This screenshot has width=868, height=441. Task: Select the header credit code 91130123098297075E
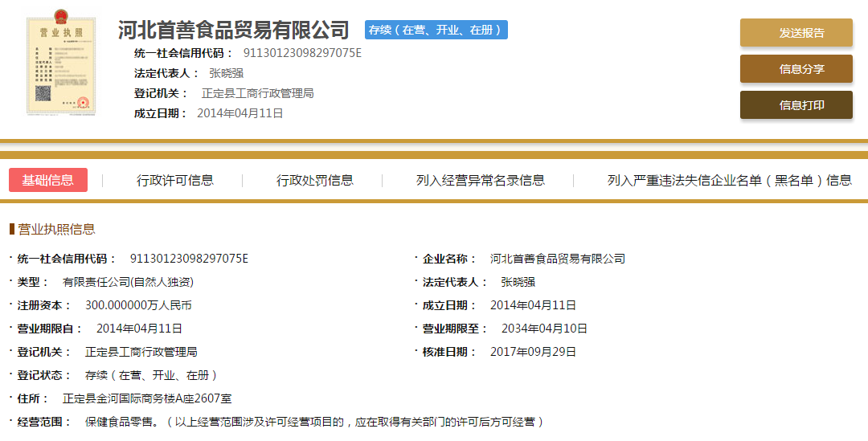click(302, 53)
